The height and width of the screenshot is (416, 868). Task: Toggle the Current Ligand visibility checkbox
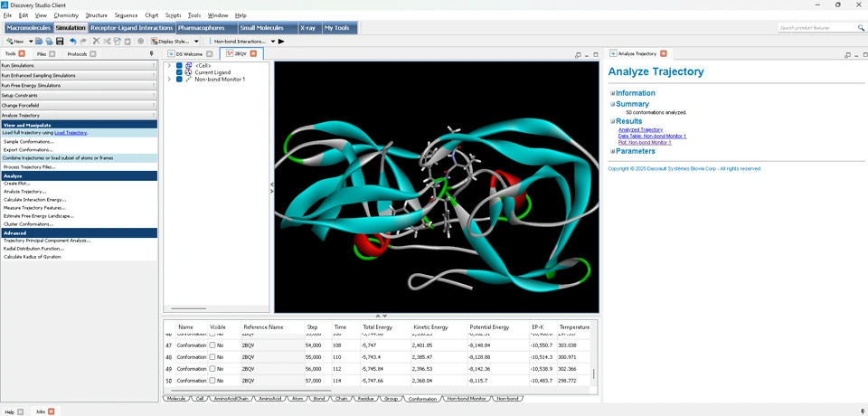[179, 72]
